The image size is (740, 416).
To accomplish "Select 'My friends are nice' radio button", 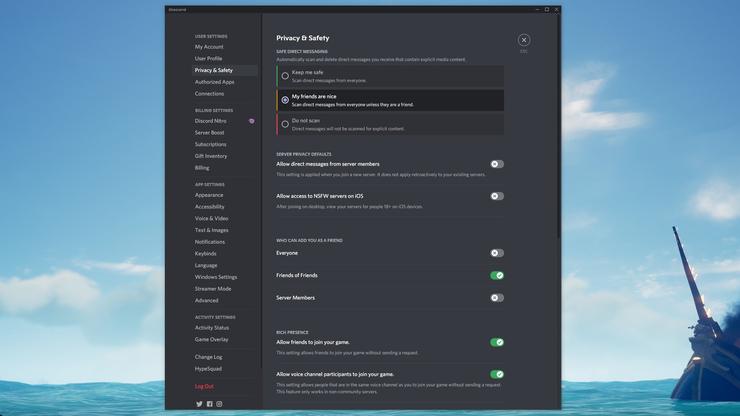I will click(x=285, y=100).
